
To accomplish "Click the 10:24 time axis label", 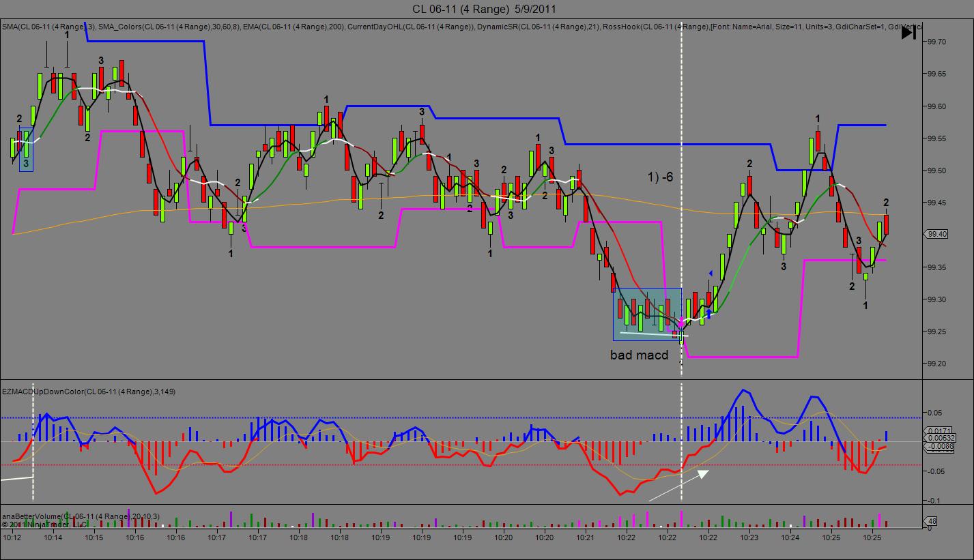I will click(790, 537).
